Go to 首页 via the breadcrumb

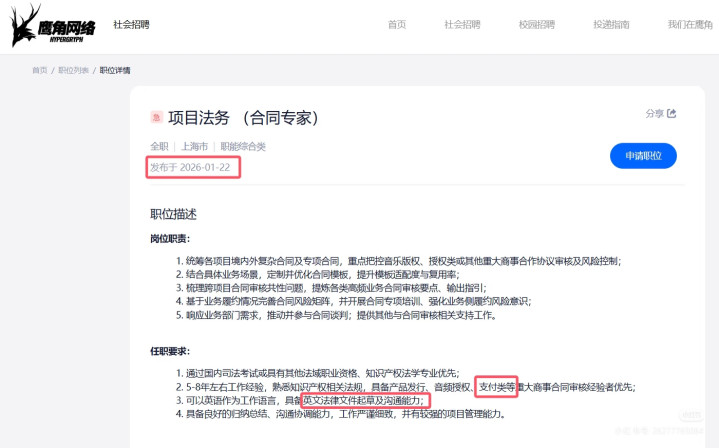(39, 70)
